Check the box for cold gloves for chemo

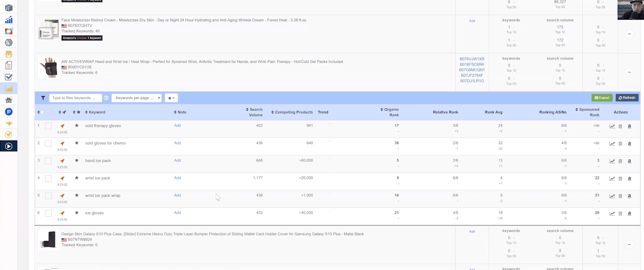coord(48,143)
